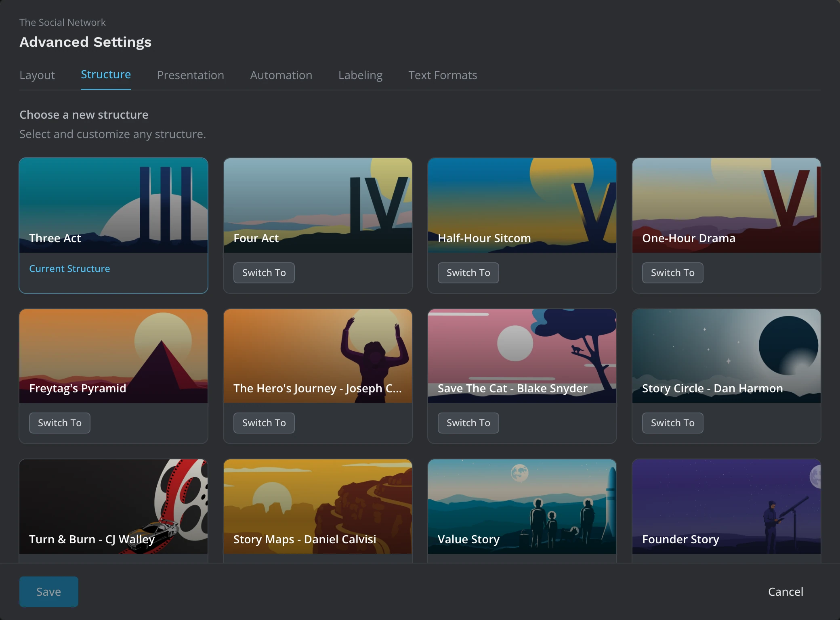Screen dimensions: 840x620
Task: Click the Advanced Settings heading
Action: coord(86,42)
